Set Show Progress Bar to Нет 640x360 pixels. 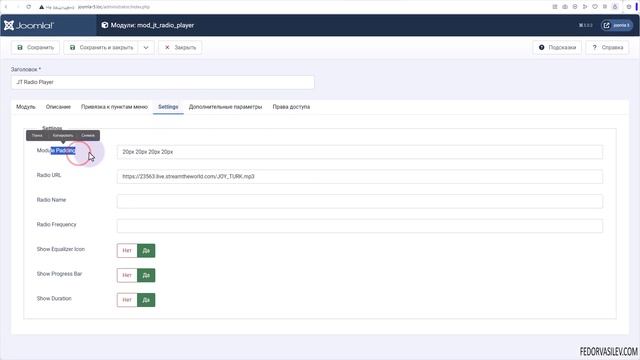[x=127, y=275]
